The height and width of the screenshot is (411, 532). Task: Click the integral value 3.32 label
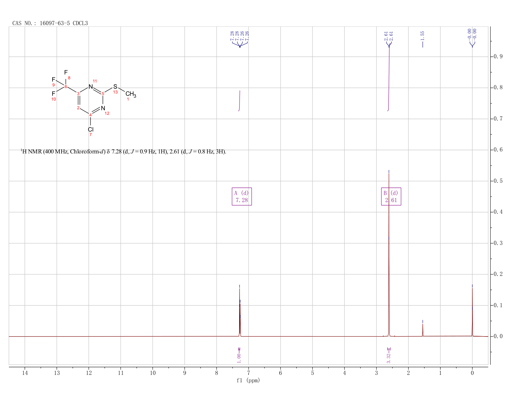point(389,358)
